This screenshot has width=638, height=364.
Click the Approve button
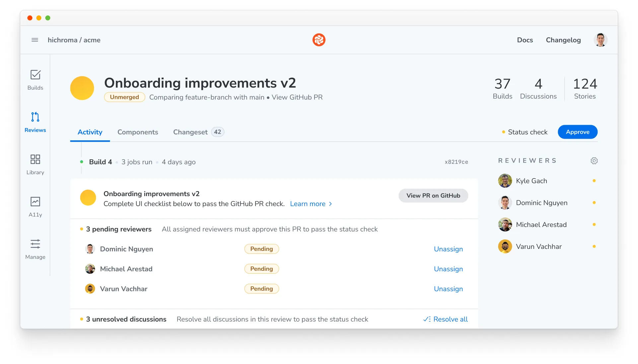(578, 132)
